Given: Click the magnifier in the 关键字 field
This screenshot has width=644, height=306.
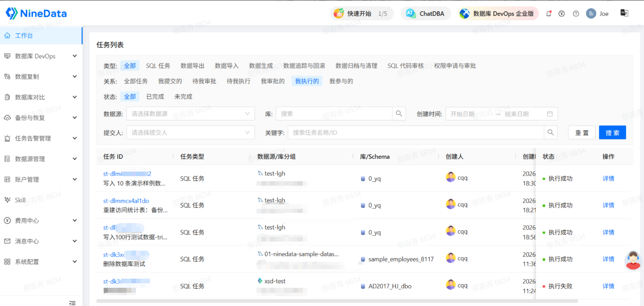Looking at the screenshot, I should pos(551,133).
